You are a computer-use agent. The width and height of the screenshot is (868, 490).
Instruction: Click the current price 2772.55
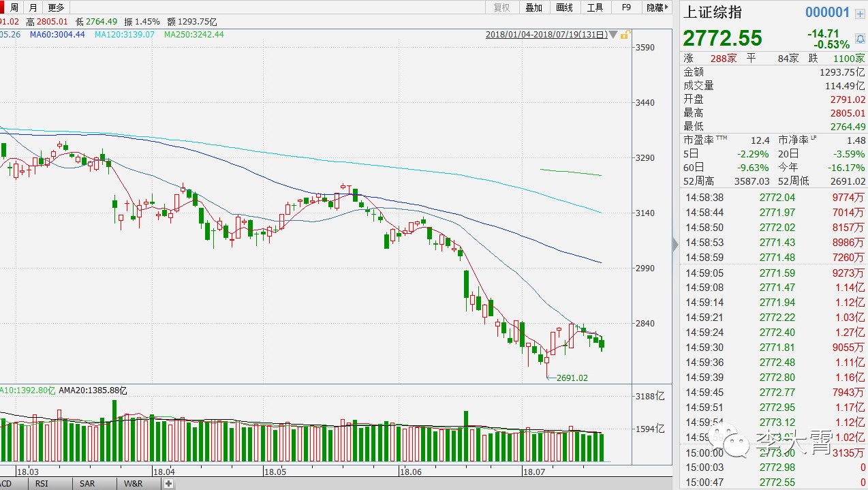click(x=723, y=38)
